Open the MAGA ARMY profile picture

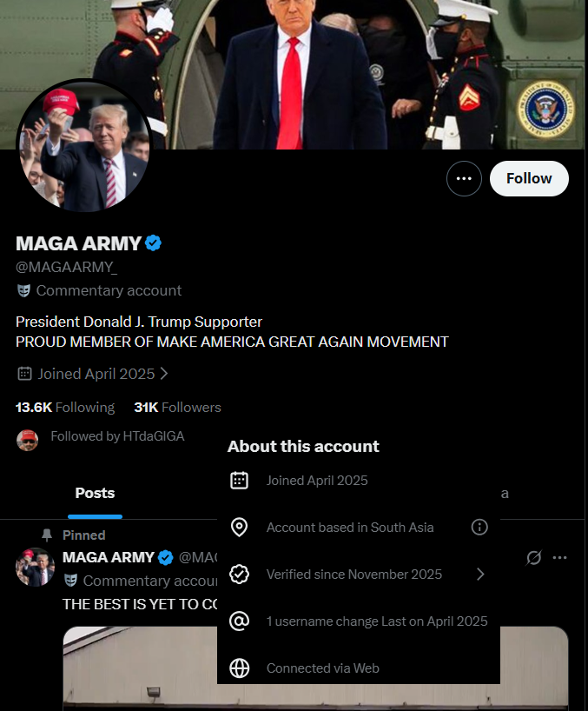tap(83, 147)
